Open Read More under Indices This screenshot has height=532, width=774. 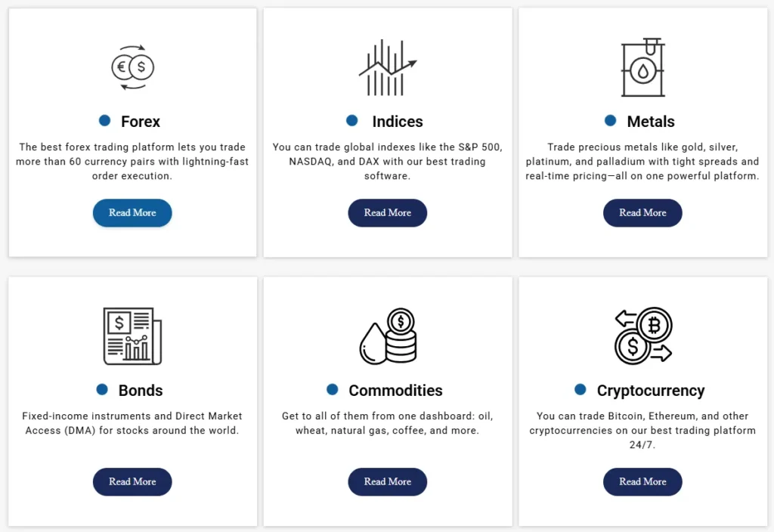(387, 213)
